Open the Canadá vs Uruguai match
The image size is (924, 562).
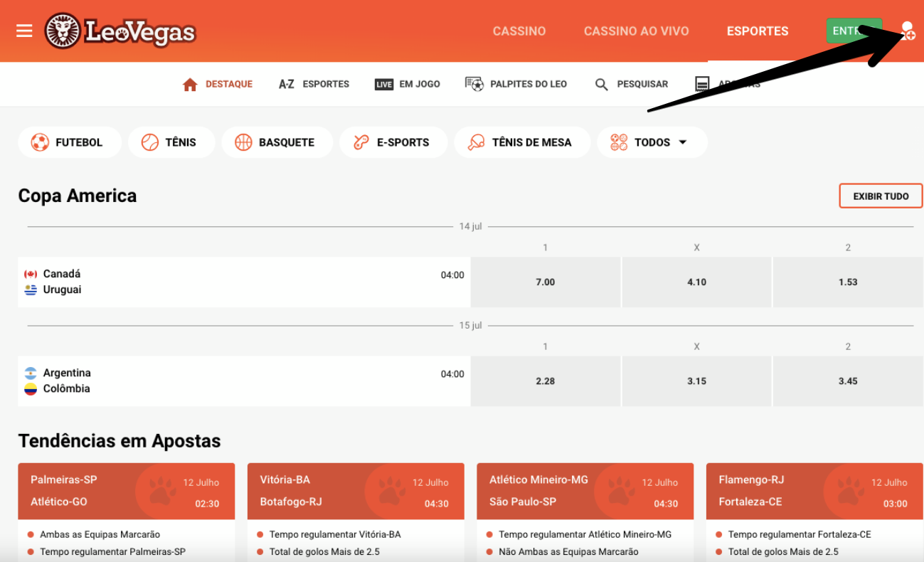pos(244,282)
